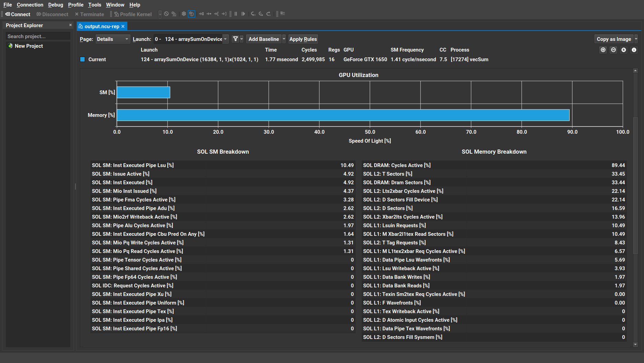Click the pause icon in the toolbar
The height and width of the screenshot is (363, 644).
236,14
